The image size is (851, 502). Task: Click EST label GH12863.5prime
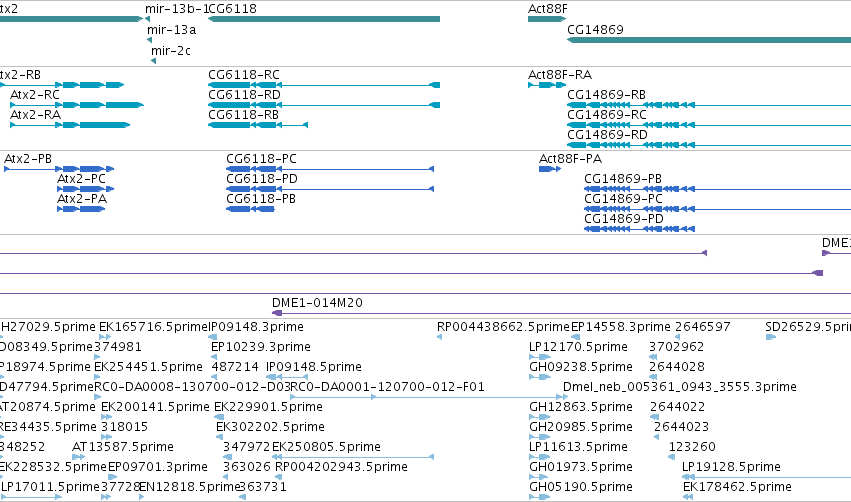tap(581, 408)
